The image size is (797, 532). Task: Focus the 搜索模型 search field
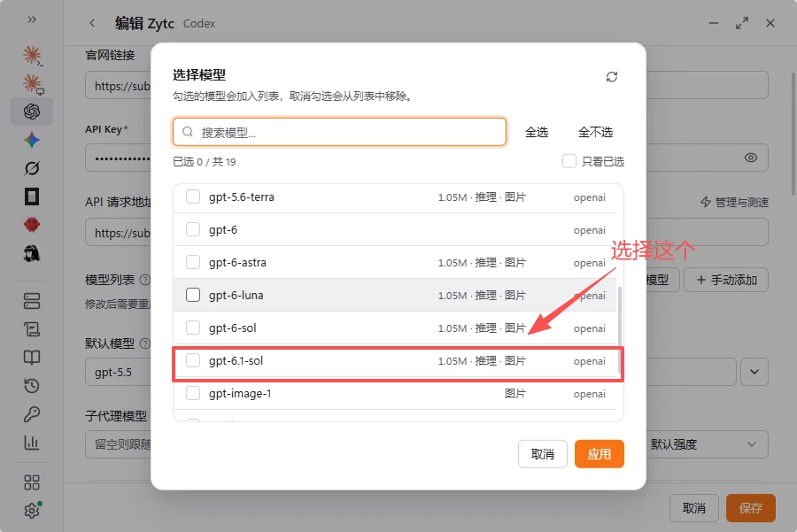tap(339, 132)
